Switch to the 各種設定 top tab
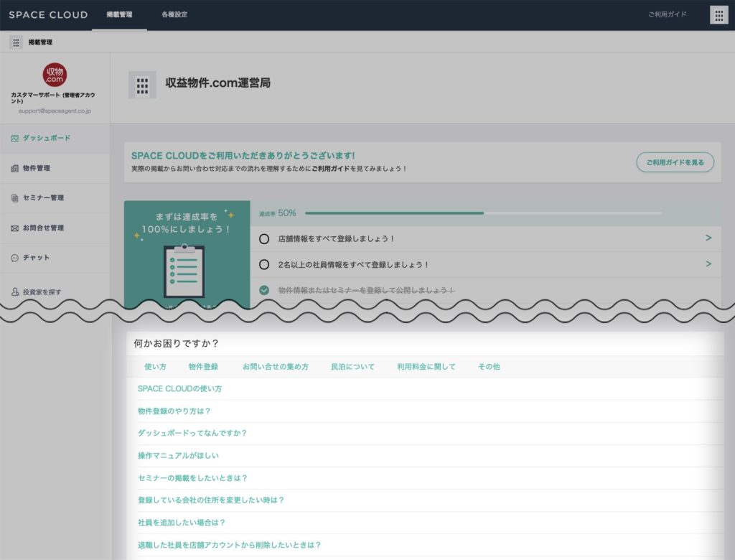This screenshot has width=735, height=560. click(174, 15)
